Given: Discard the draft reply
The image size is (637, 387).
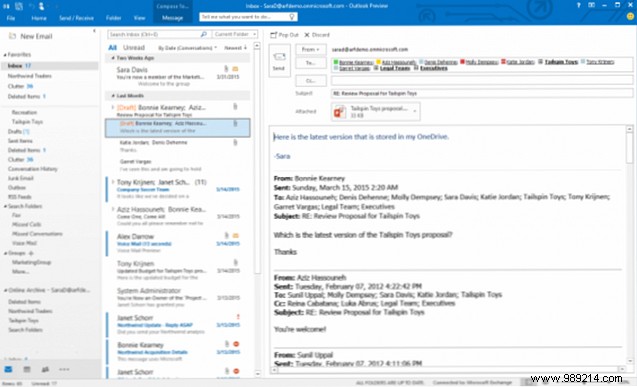Looking at the screenshot, I should (317, 35).
